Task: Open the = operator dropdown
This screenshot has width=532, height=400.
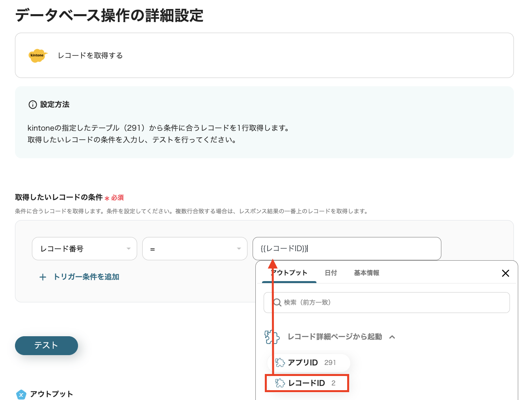Action: tap(195, 249)
